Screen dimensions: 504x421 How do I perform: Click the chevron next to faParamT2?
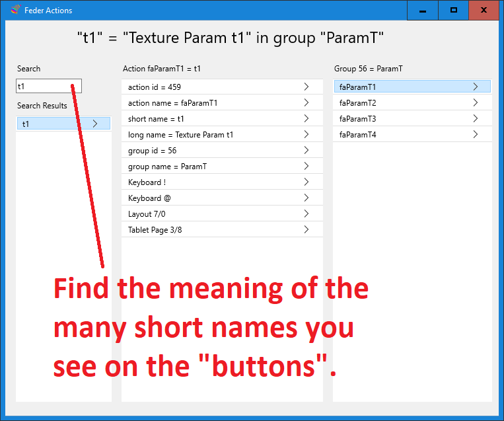[476, 103]
